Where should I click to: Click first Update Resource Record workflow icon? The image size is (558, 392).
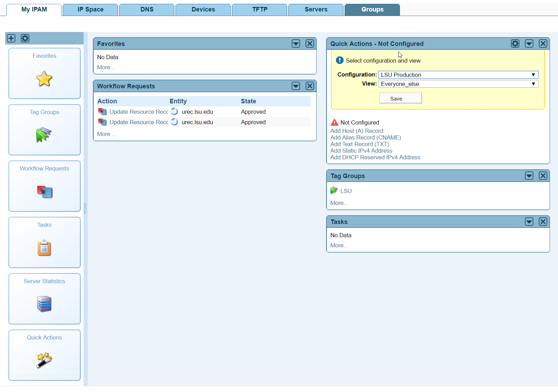pyautogui.click(x=102, y=112)
